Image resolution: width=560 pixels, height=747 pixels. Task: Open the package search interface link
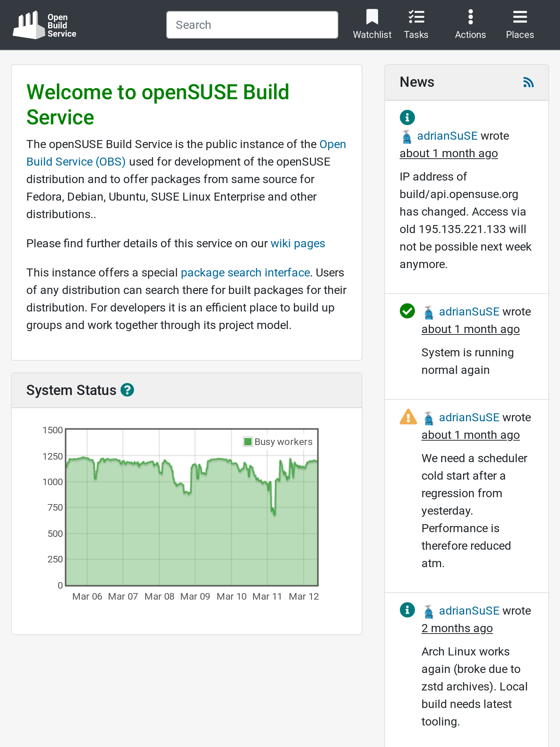point(245,272)
